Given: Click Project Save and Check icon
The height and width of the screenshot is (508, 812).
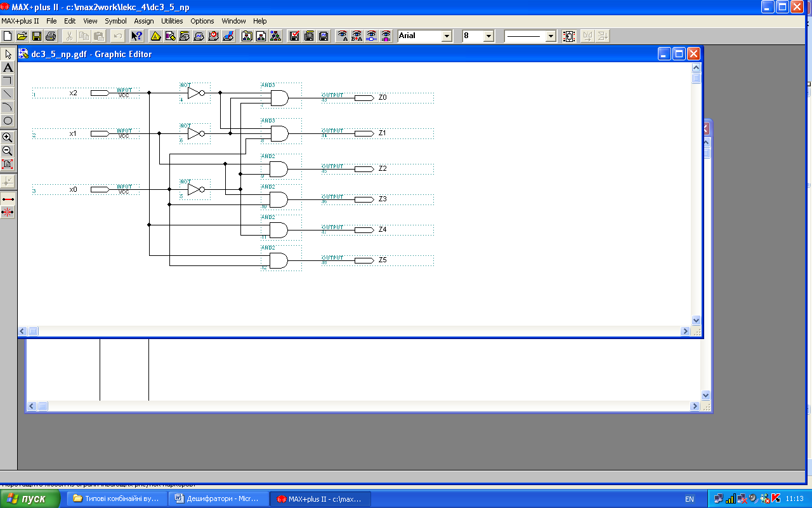Looking at the screenshot, I should 294,36.
